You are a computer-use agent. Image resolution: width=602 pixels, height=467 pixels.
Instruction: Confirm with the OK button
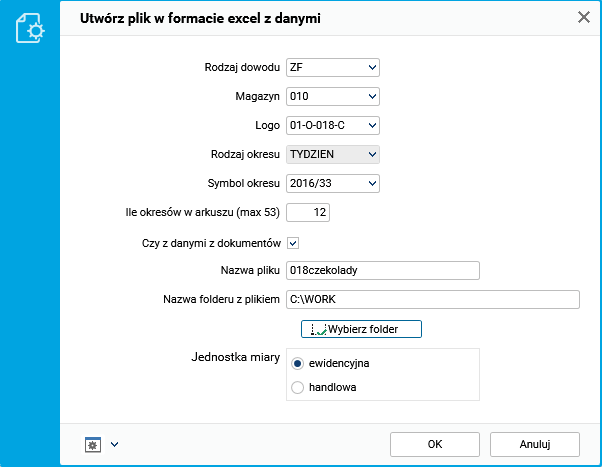pyautogui.click(x=434, y=443)
